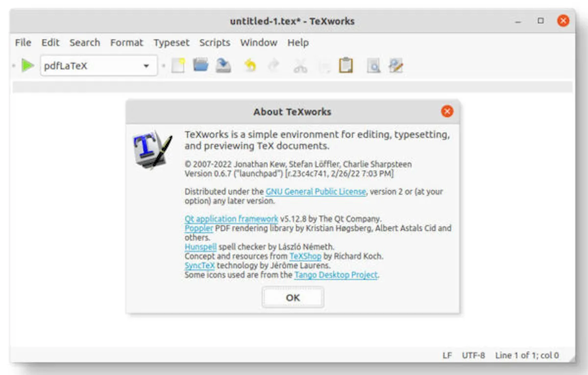Viewport: 588px width, 375px height.
Task: Open the pdfLaTeX engine dropdown
Action: [x=99, y=66]
